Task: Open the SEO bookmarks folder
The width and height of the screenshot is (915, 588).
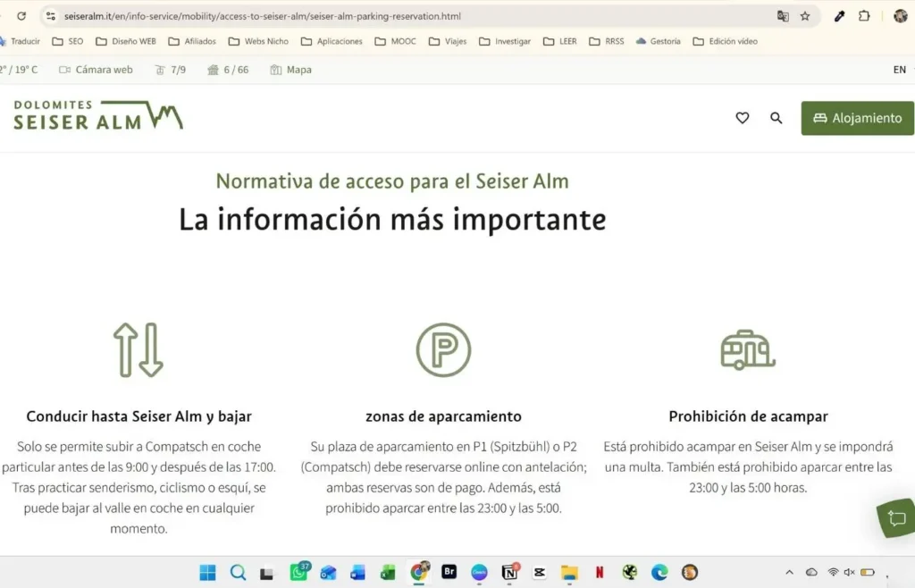Action: tap(68, 41)
